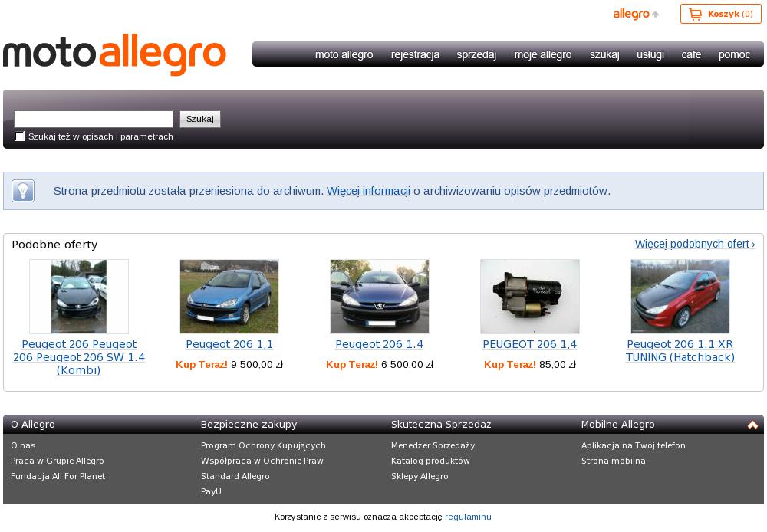Open the moje allegro menu item
This screenshot has width=767, height=532.
[x=543, y=54]
